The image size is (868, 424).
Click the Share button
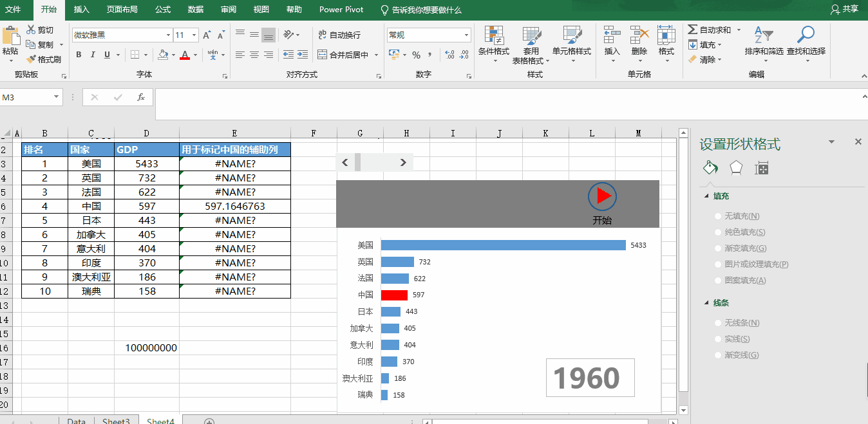coord(844,9)
